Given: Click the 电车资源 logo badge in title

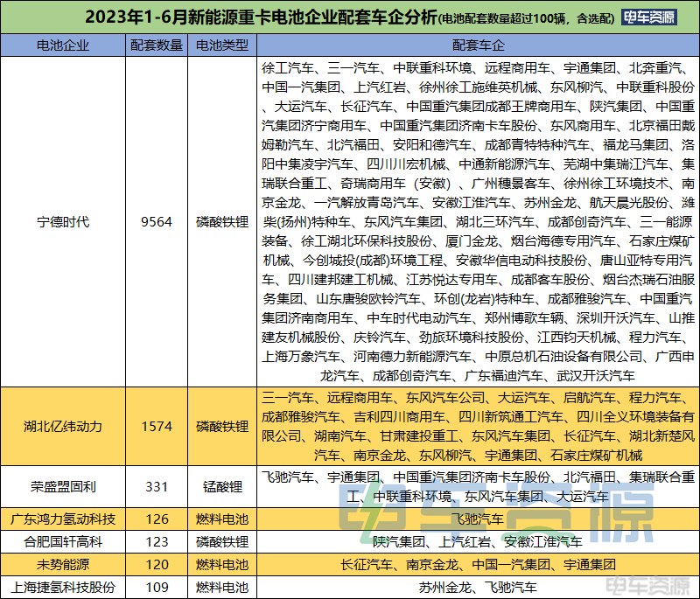Looking at the screenshot, I should (x=649, y=17).
